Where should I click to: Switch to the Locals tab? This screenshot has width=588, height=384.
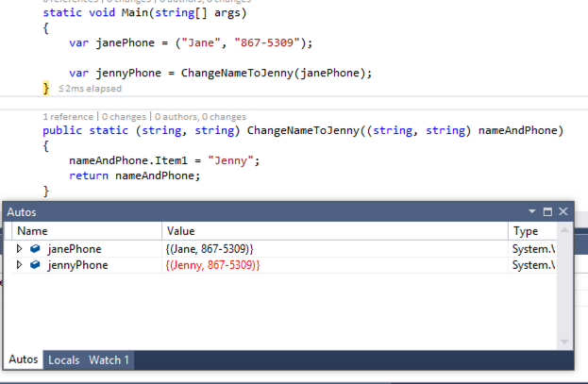pos(64,360)
